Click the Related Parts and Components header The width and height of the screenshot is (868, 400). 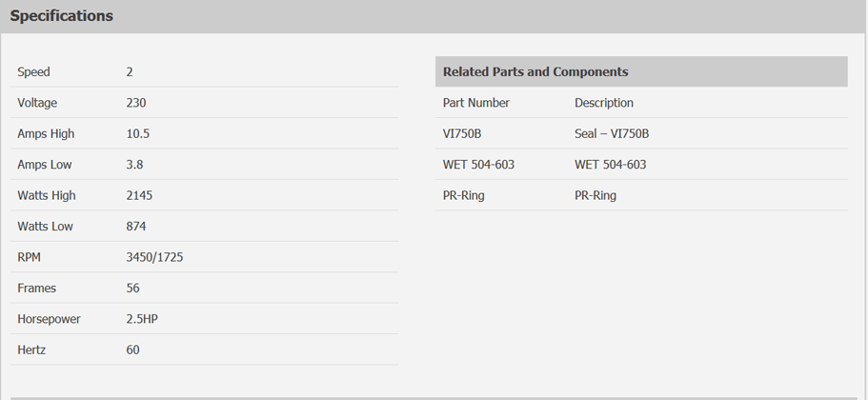[535, 72]
